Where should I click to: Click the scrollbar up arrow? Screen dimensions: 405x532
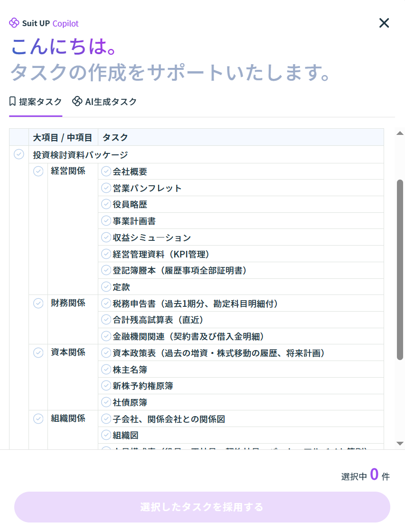point(400,133)
